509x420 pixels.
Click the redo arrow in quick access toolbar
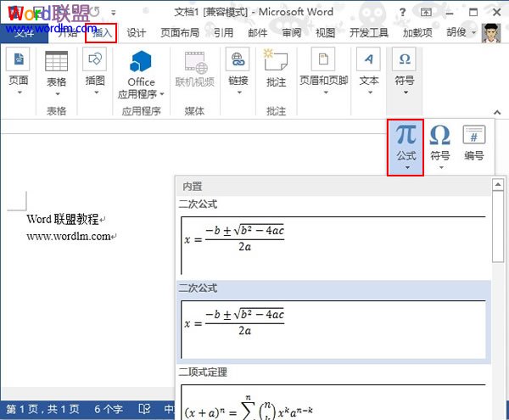(x=94, y=13)
